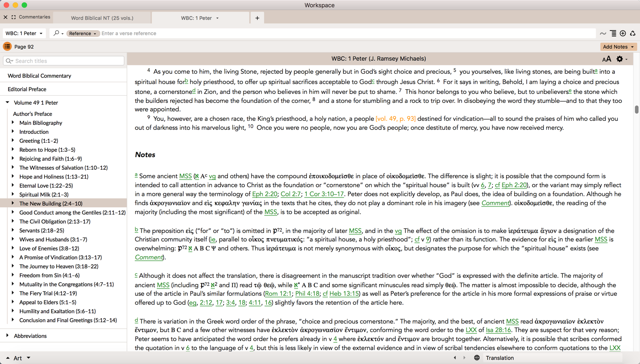Open the Art dropdown arrow in footer

(28, 358)
